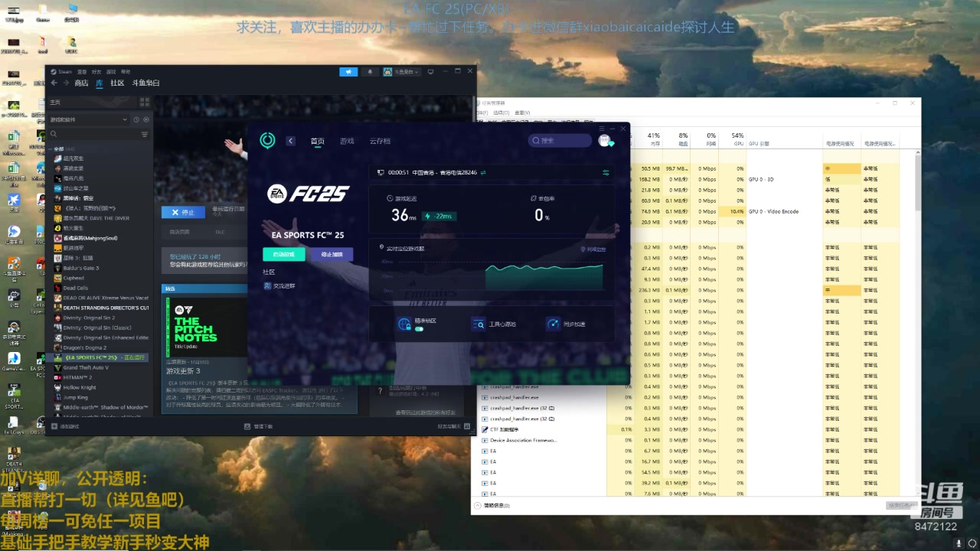Open the Steam menu in title bar
This screenshot has width=980, height=551.
coord(62,72)
